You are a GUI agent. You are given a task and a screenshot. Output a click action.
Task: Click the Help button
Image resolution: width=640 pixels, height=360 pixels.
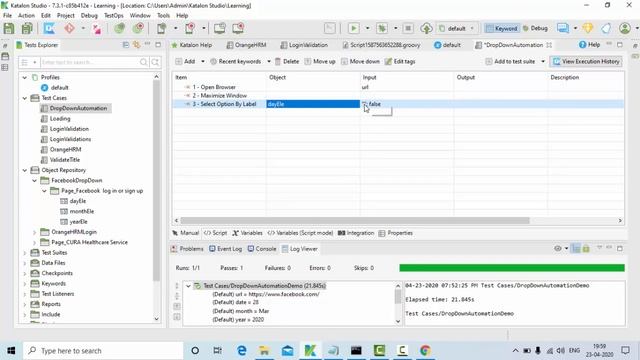[x=589, y=45]
